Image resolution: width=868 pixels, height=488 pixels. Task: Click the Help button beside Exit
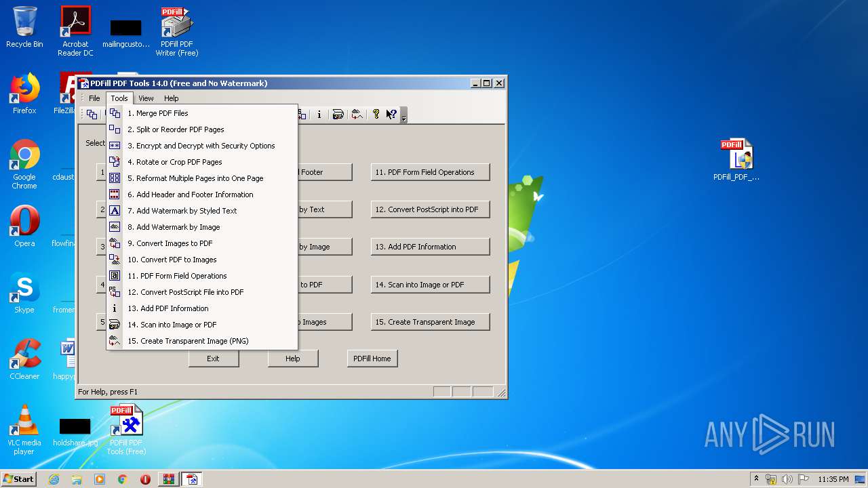293,359
